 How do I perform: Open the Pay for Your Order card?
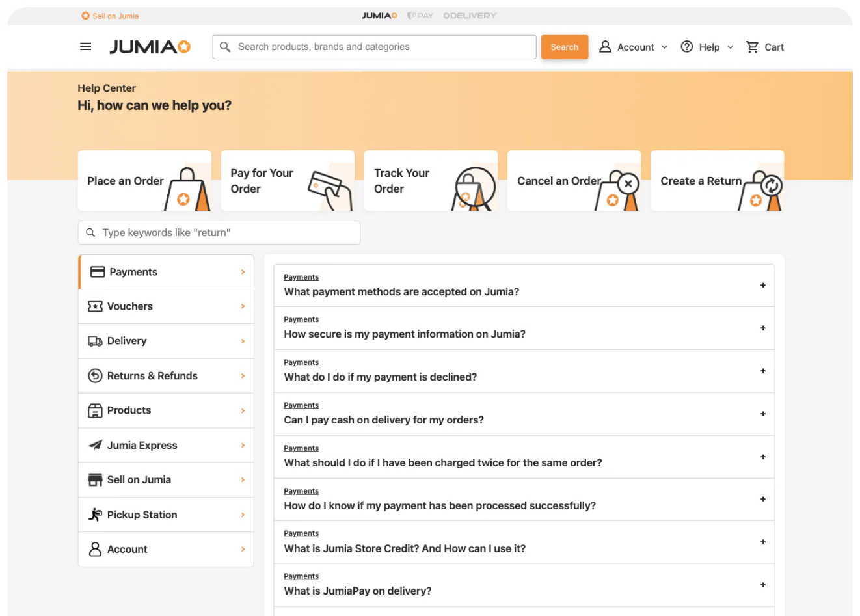click(x=288, y=181)
